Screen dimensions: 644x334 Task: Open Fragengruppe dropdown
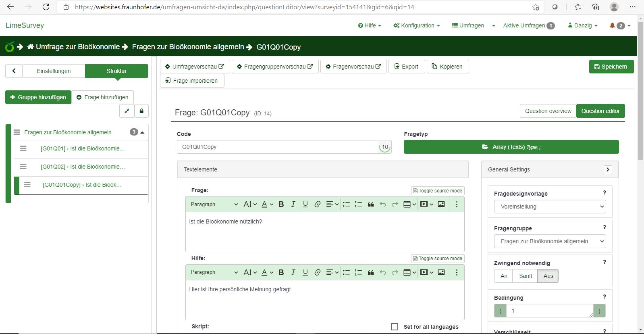tap(550, 241)
